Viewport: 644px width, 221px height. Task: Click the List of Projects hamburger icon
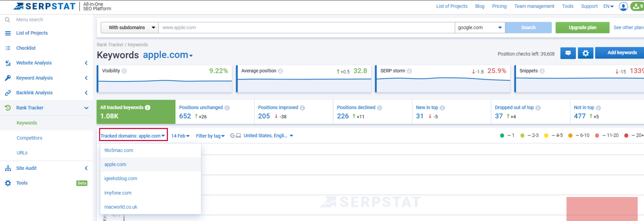click(8, 33)
